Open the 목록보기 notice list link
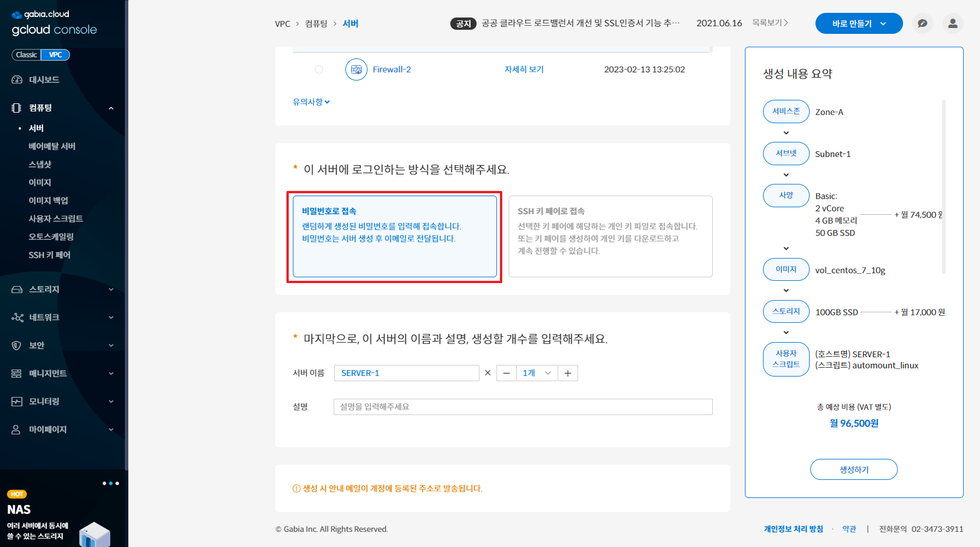The width and height of the screenshot is (980, 547). pyautogui.click(x=770, y=23)
